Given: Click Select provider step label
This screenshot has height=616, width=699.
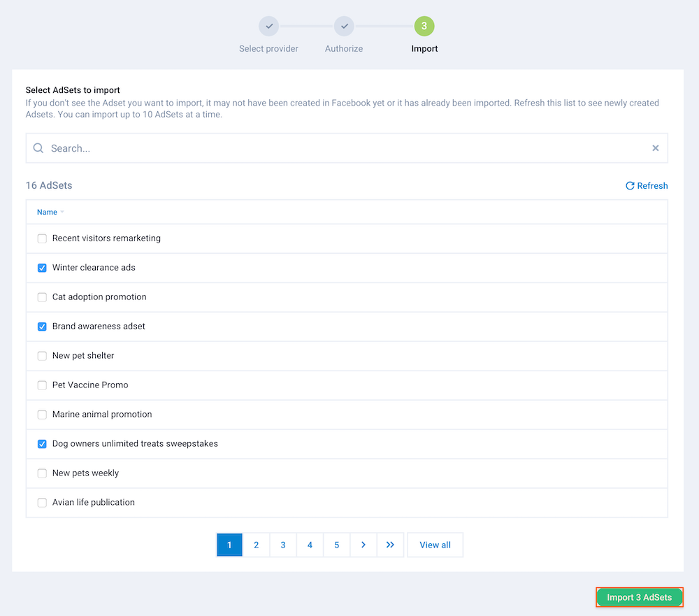Looking at the screenshot, I should [268, 49].
